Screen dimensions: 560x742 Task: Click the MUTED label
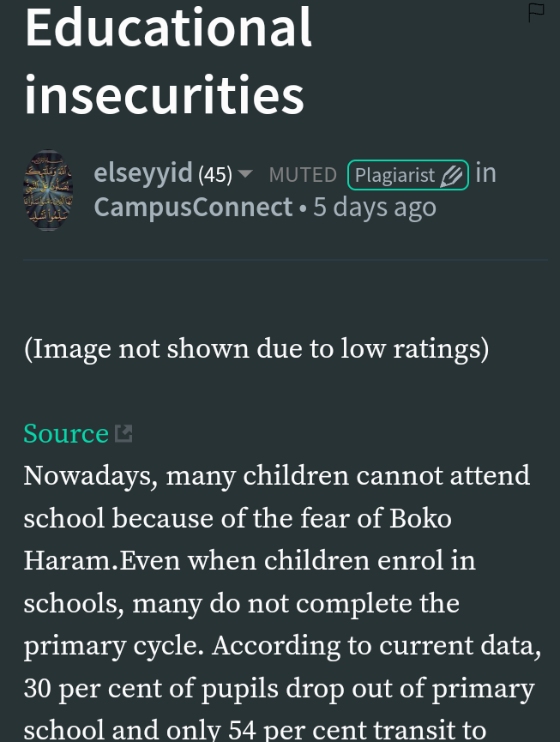303,175
